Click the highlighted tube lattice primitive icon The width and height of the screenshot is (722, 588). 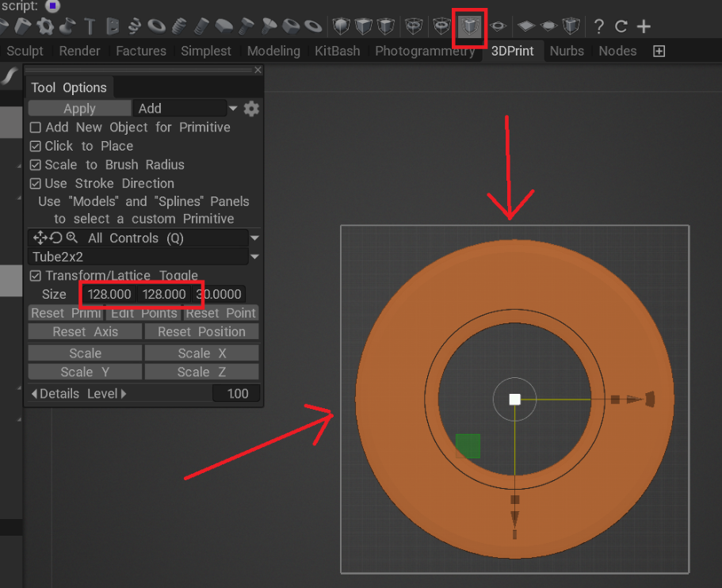pos(471,27)
